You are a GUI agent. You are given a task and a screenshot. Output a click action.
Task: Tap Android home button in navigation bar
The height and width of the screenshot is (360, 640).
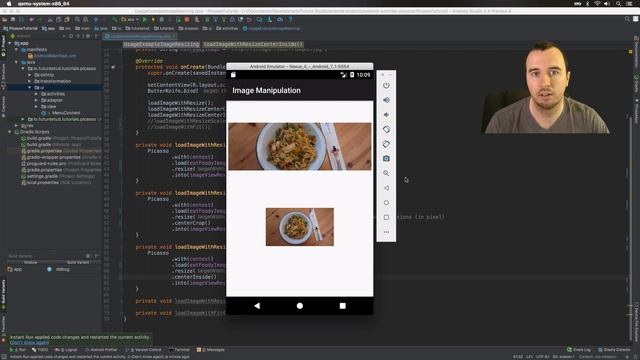click(x=300, y=306)
